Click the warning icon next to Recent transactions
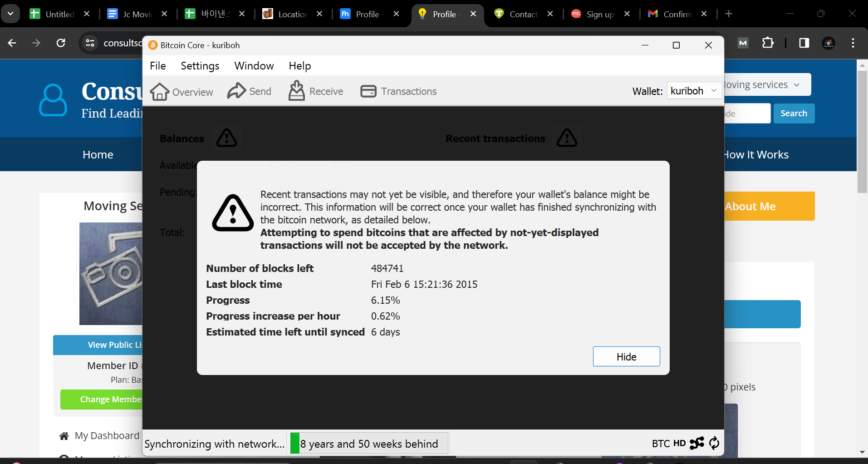 coord(567,138)
